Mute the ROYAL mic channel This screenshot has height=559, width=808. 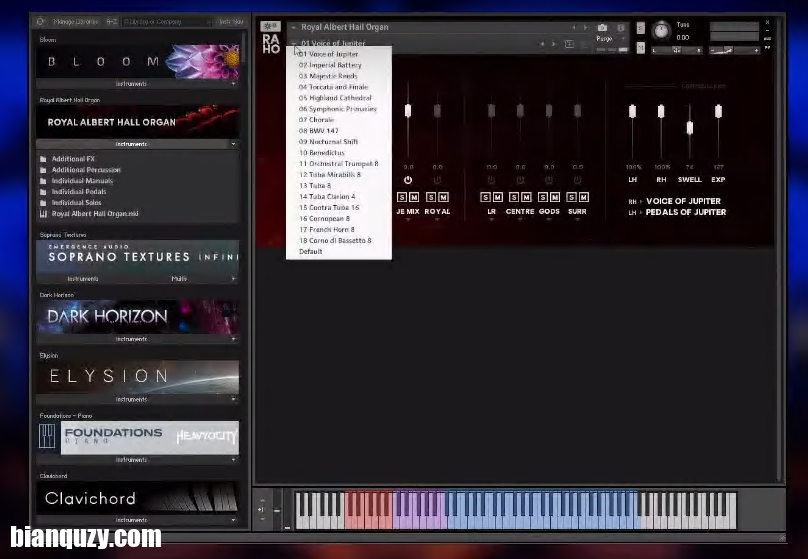point(443,197)
